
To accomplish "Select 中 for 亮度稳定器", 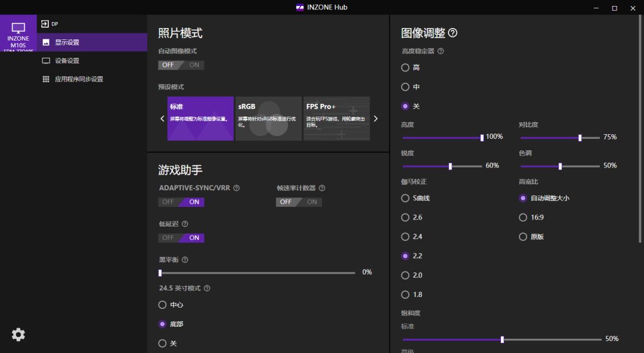I will coord(405,86).
